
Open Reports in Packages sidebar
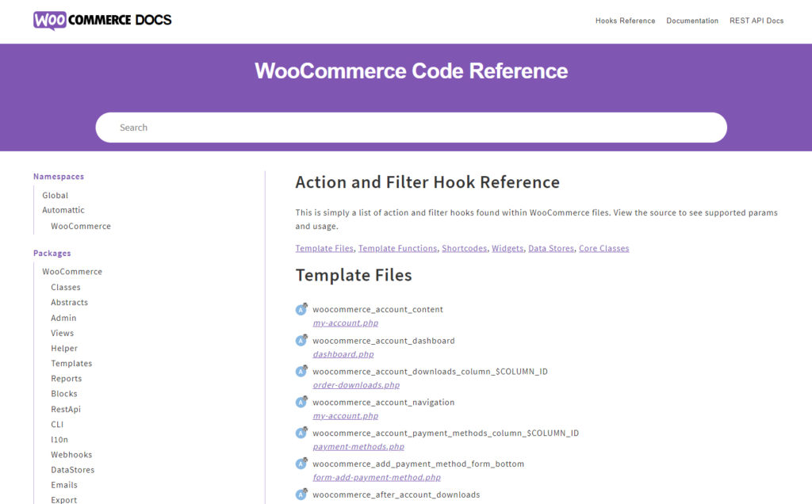(67, 379)
